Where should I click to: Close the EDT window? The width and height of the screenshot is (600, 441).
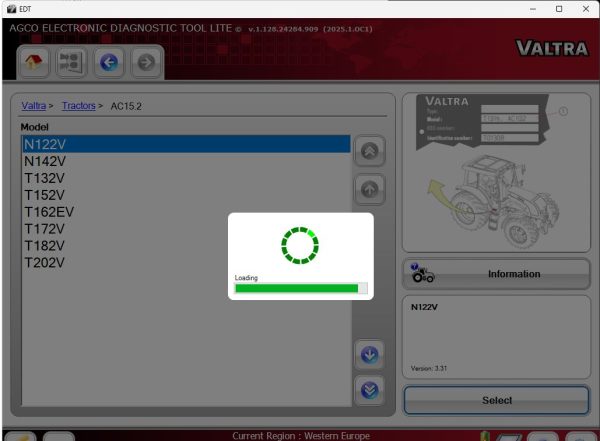point(586,9)
